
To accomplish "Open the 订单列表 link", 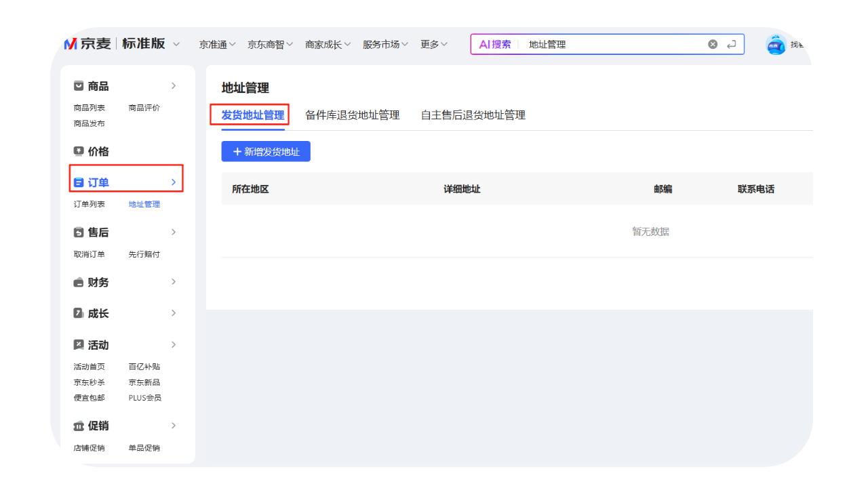I will (x=90, y=204).
